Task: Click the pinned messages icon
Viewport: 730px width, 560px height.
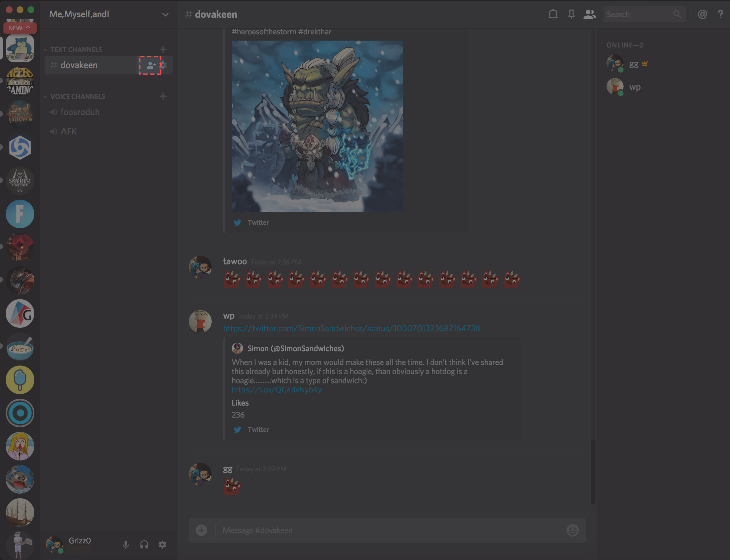Action: tap(570, 15)
